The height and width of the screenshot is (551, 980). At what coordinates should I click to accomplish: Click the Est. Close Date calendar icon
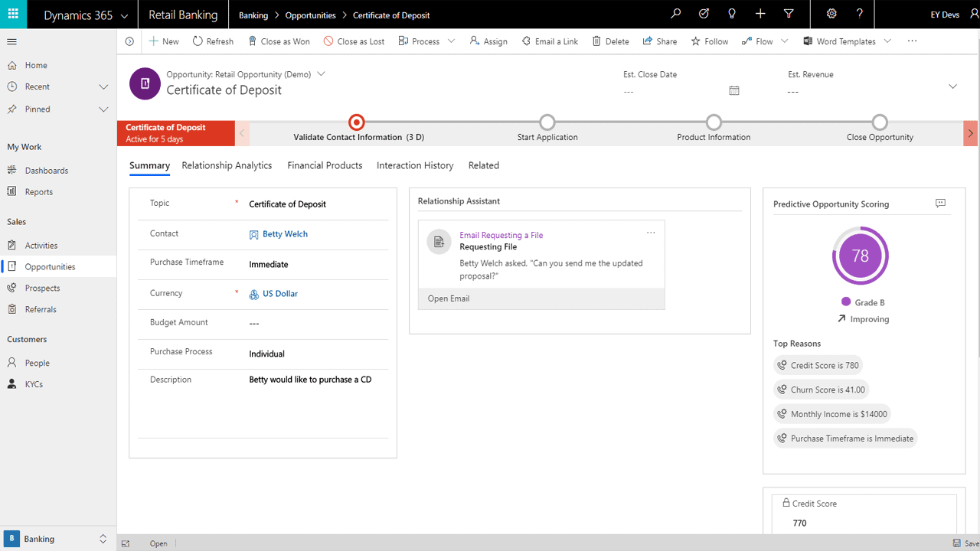tap(734, 91)
